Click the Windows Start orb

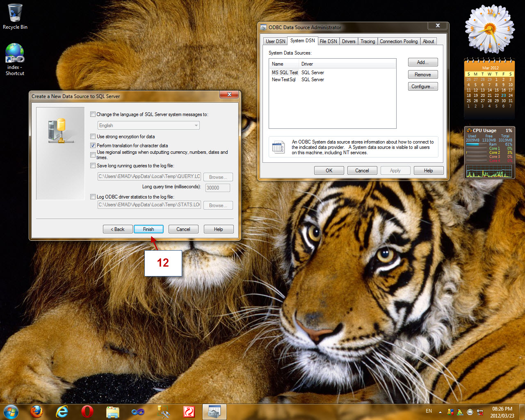(x=11, y=411)
